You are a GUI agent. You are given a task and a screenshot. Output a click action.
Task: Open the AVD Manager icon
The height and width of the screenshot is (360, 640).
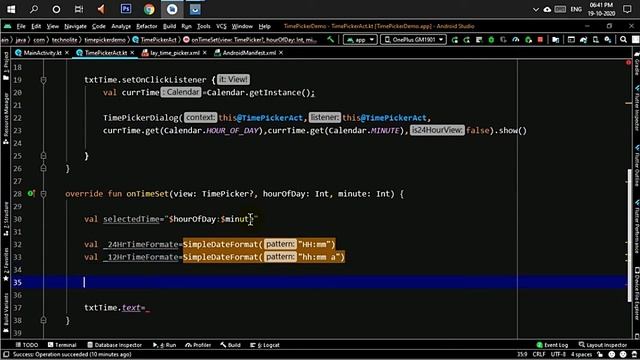pos(596,40)
